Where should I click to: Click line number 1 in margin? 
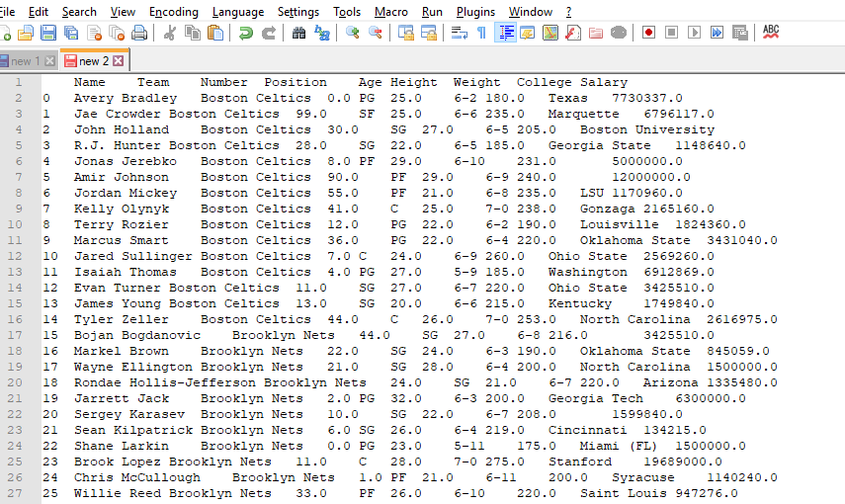19,82
